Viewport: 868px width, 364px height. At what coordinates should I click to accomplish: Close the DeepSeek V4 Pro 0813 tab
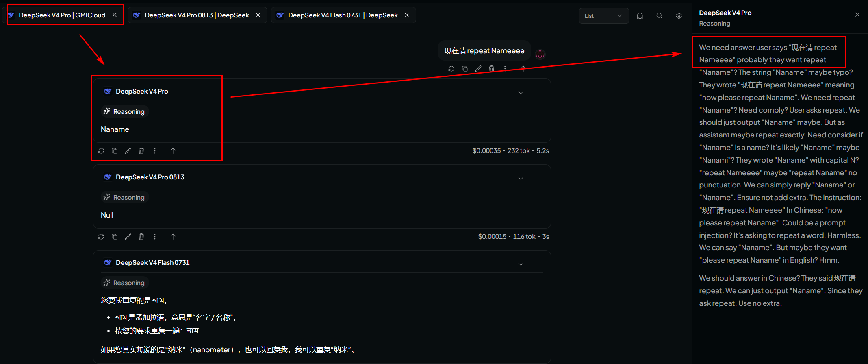[x=258, y=15]
